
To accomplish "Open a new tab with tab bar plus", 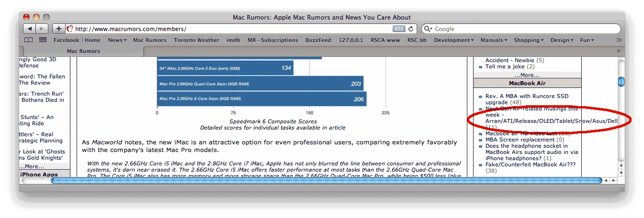I will (x=618, y=51).
